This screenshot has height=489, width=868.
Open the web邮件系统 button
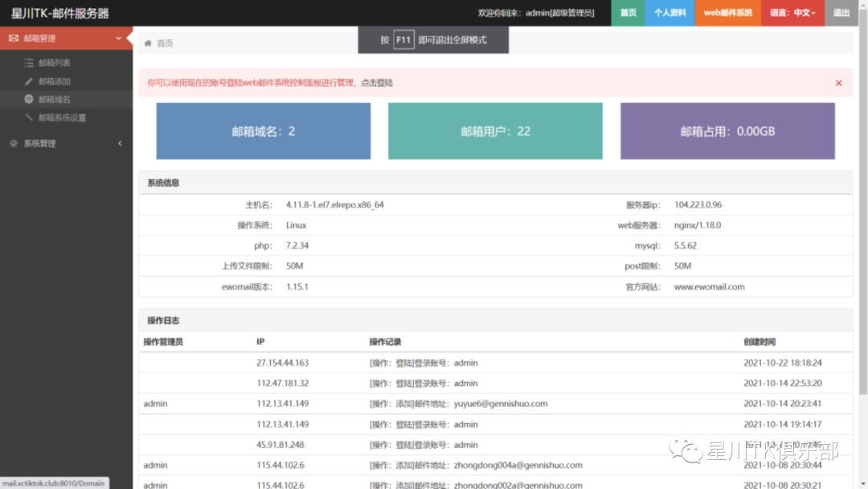pyautogui.click(x=728, y=13)
